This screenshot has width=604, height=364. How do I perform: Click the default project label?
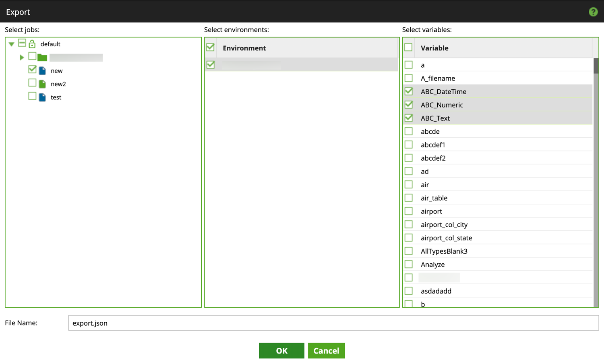click(x=50, y=44)
